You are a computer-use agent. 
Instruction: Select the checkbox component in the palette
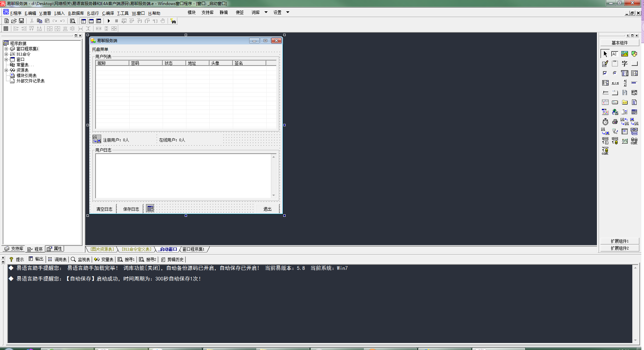(605, 73)
